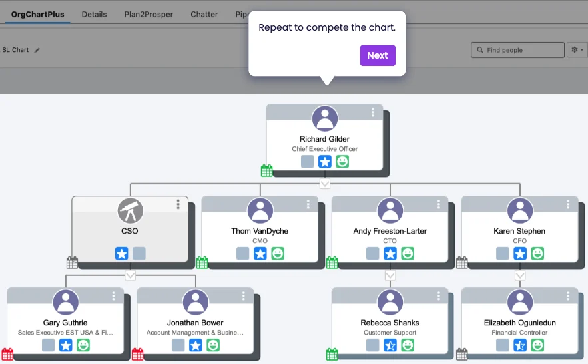
Task: Open the Details tab
Action: 94,14
